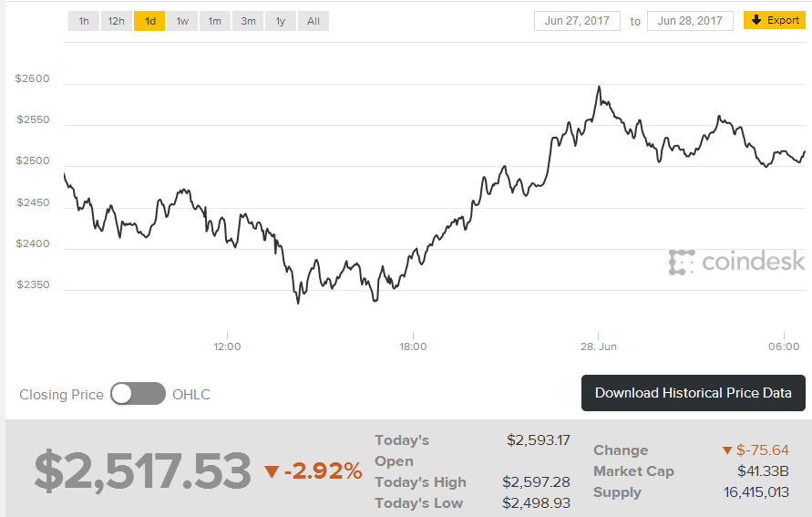This screenshot has height=517, width=812.
Task: Click the download arrow icon on Export
Action: [x=756, y=20]
